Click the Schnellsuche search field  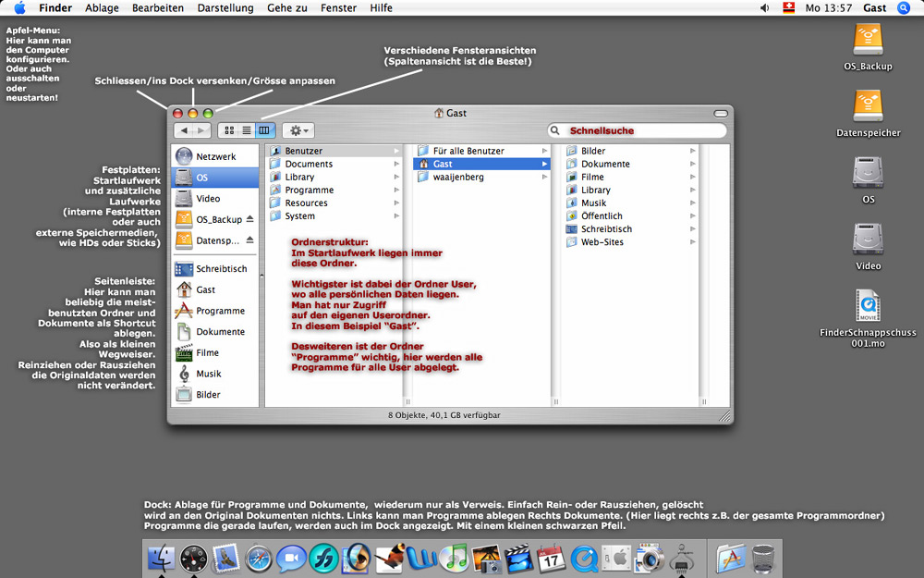click(x=637, y=130)
